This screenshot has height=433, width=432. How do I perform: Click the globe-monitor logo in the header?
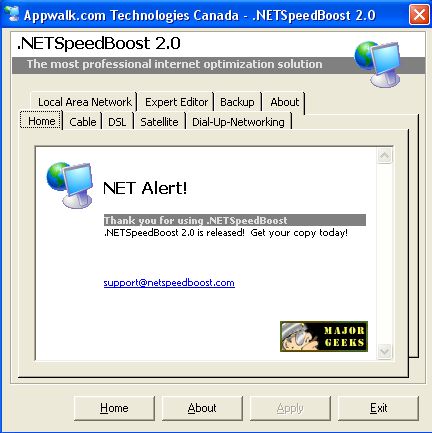pyautogui.click(x=377, y=64)
